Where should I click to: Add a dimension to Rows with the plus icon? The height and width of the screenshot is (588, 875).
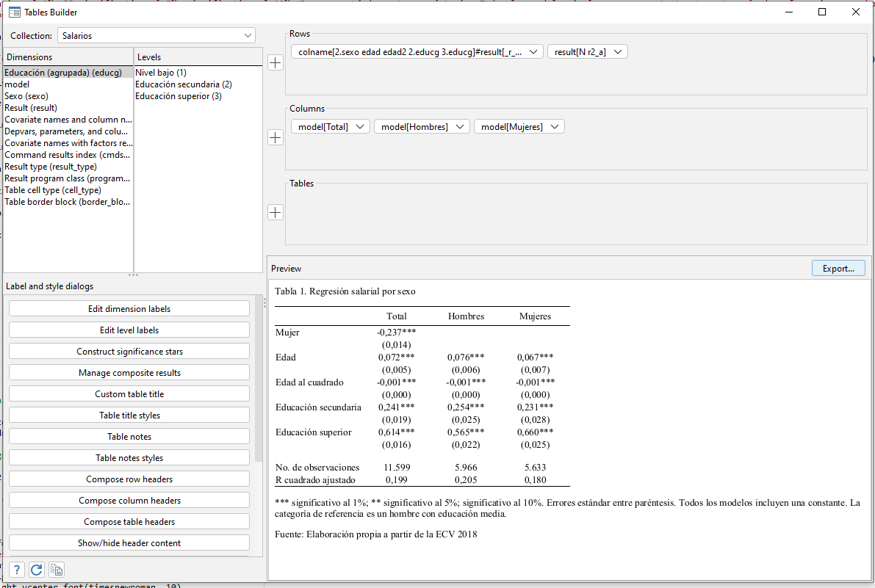click(x=275, y=62)
